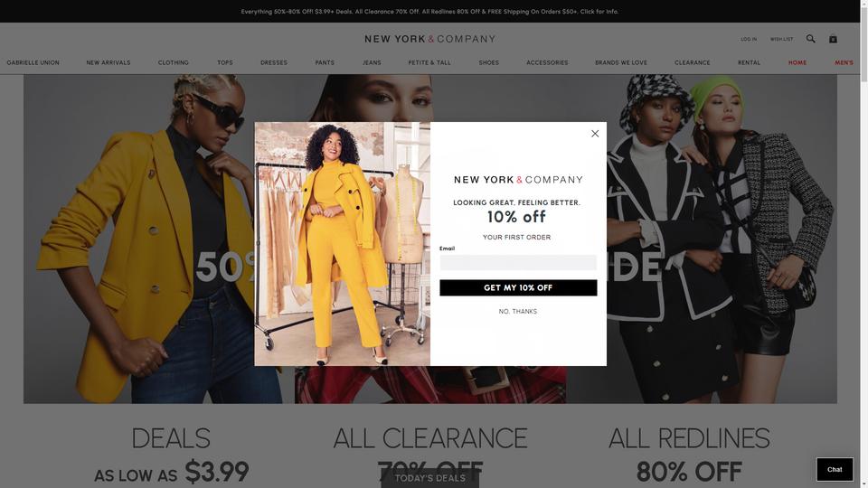Close the 10% off popup with the X
This screenshot has width=868, height=488.
[x=595, y=134]
